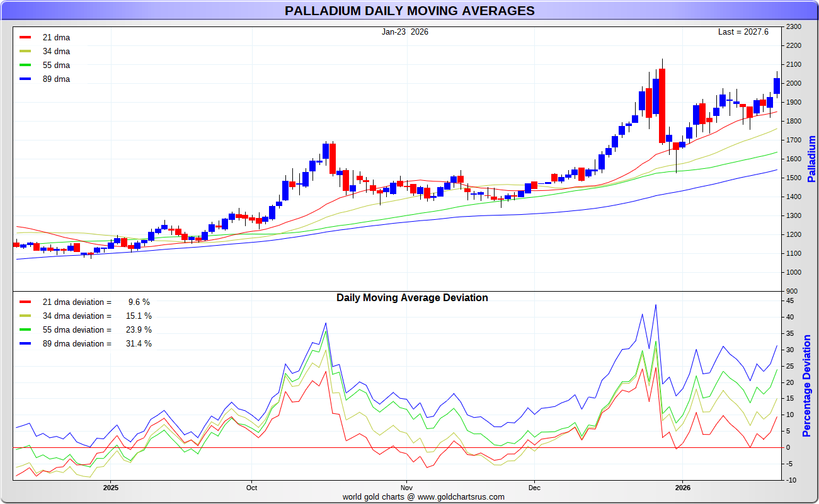Click the blue 89 dma deviation swatch

[25, 343]
